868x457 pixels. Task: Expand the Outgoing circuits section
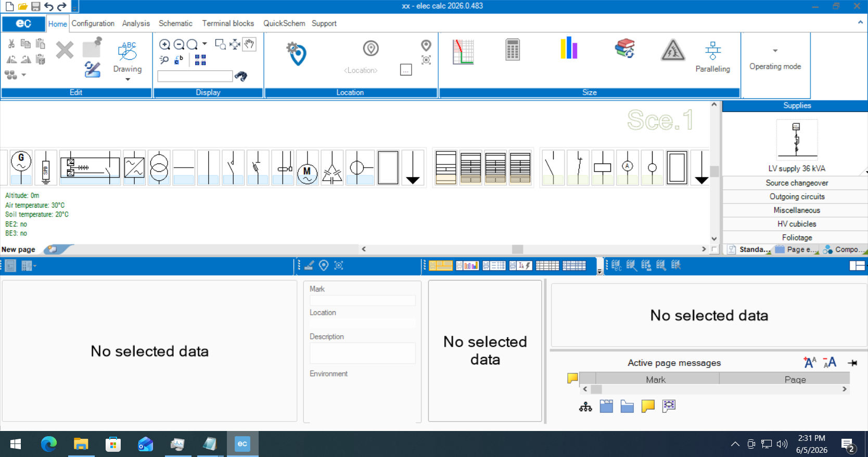[x=796, y=196]
